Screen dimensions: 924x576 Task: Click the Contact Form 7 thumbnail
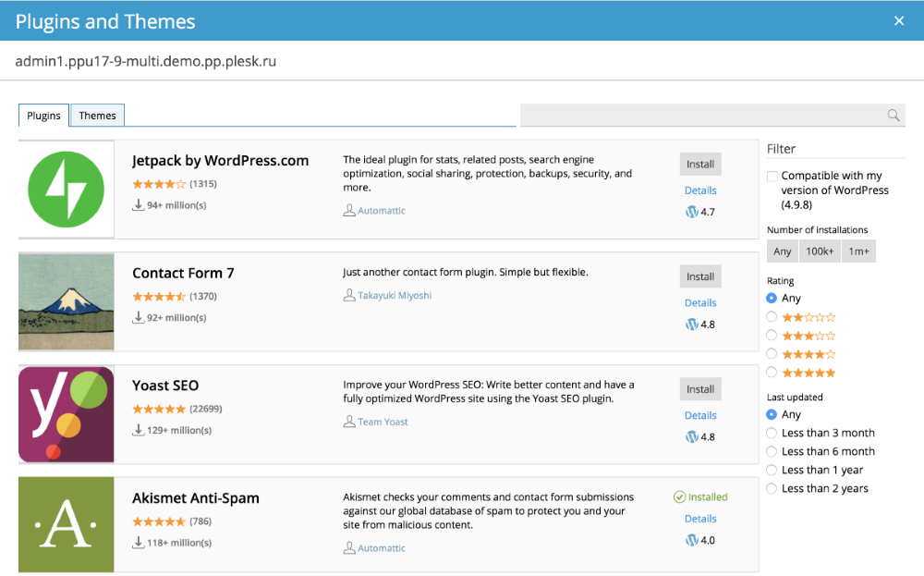(67, 301)
